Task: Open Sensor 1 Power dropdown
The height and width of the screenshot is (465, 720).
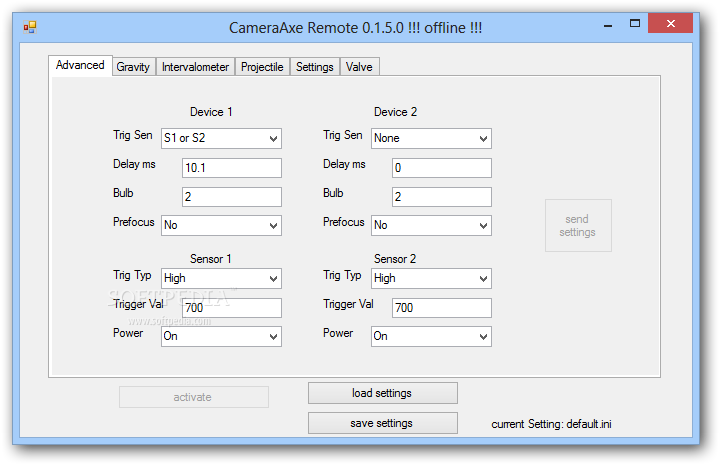Action: pyautogui.click(x=221, y=336)
